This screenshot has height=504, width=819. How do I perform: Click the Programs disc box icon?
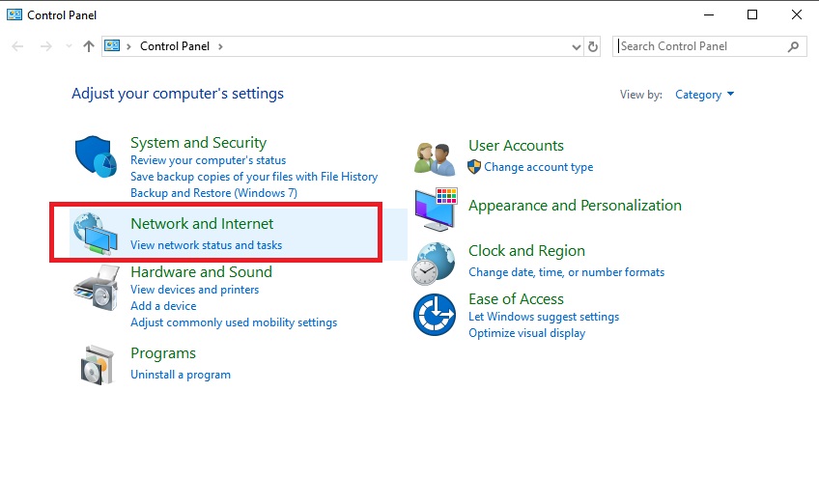(x=96, y=363)
